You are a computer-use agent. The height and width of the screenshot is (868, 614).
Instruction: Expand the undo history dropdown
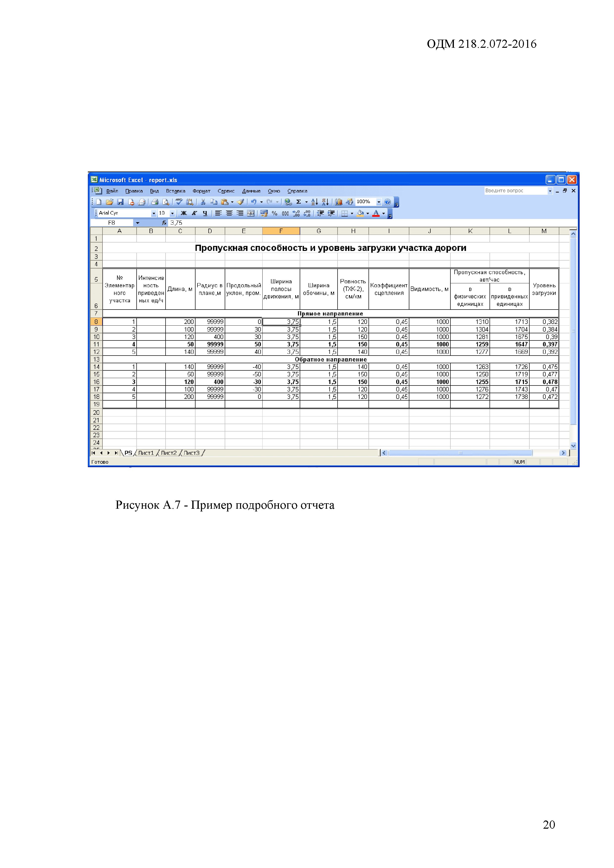(x=261, y=202)
